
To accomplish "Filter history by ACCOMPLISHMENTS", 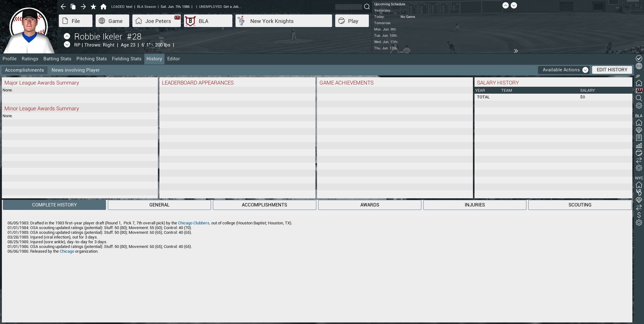I will (x=264, y=205).
